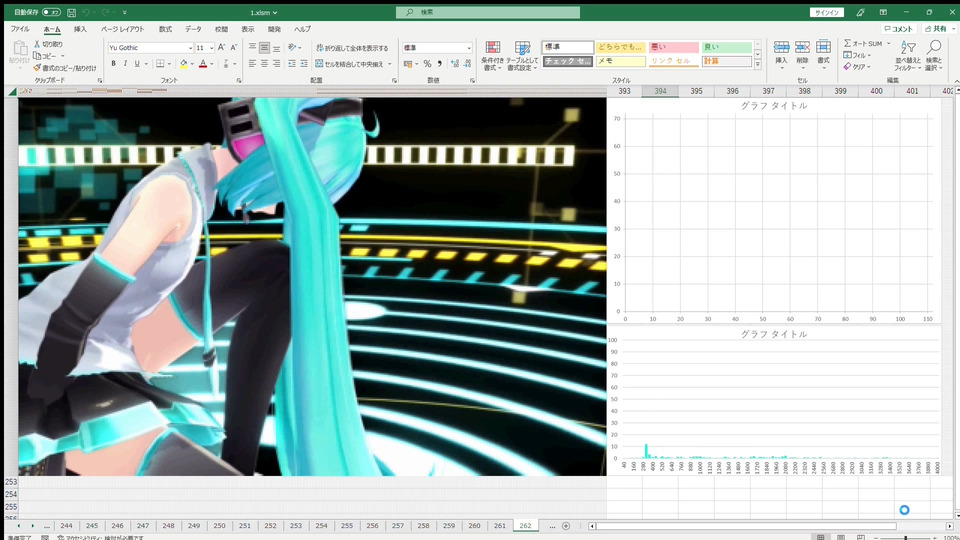Open the Merge and Center dropdown arrow
960x540 pixels.
(x=389, y=64)
